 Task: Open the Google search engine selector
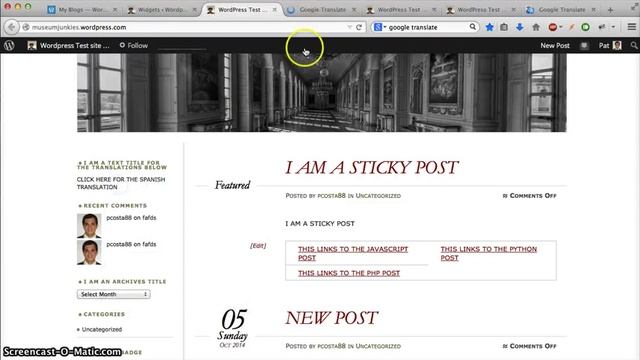tap(380, 27)
